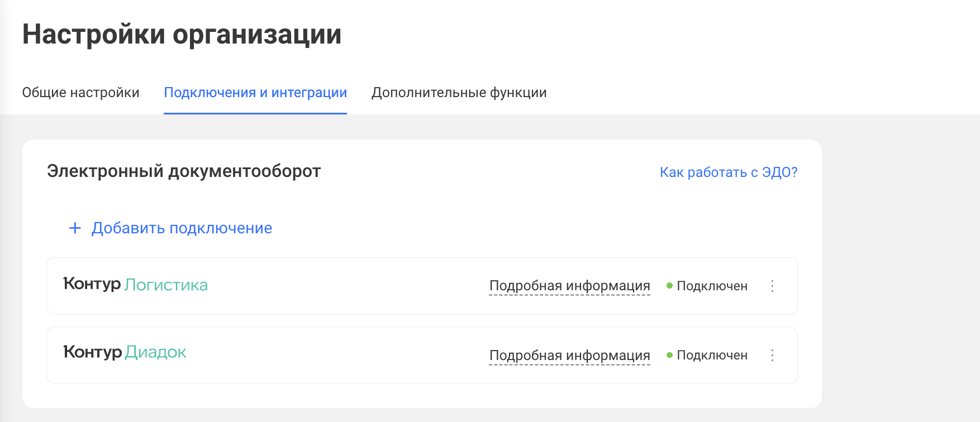Click the Настройки организации page title
980x422 pixels.
tap(182, 35)
